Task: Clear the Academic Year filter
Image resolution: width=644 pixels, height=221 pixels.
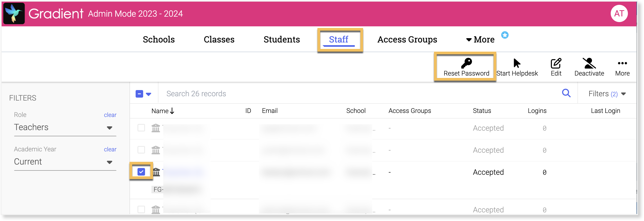Action: point(110,149)
